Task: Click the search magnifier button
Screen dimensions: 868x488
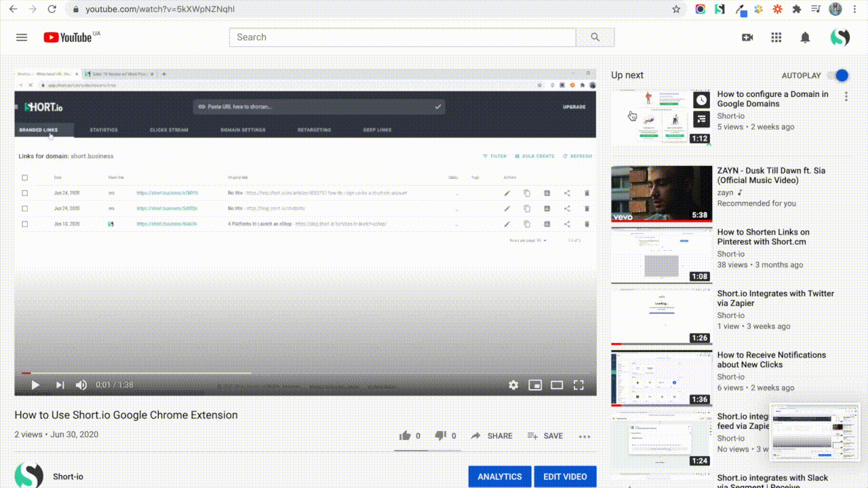Action: (595, 37)
